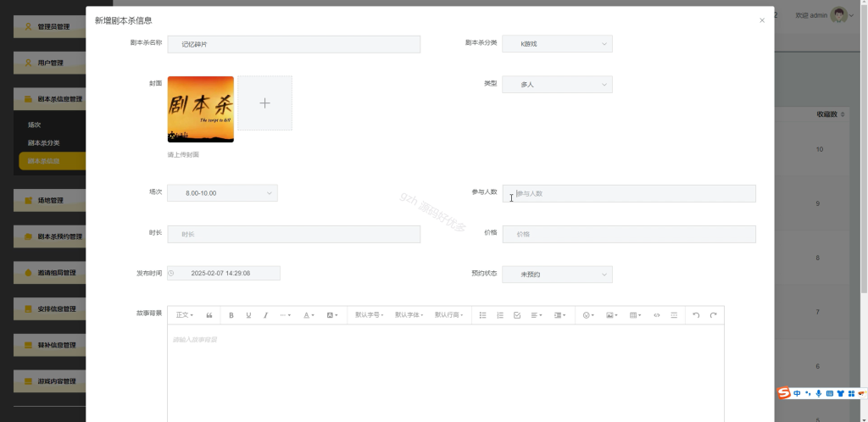868x422 pixels.
Task: Click the admin user avatar
Action: [x=838, y=15]
